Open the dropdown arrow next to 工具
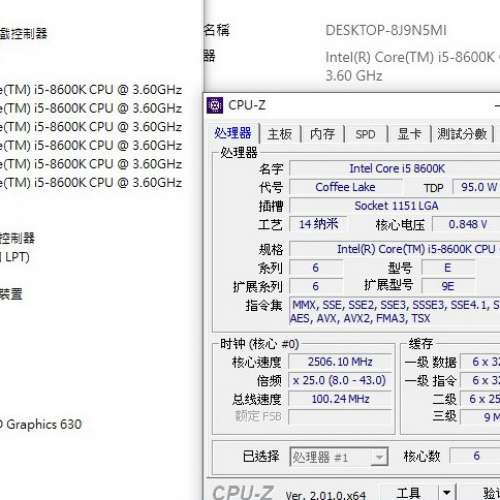The height and width of the screenshot is (500, 500). (447, 493)
